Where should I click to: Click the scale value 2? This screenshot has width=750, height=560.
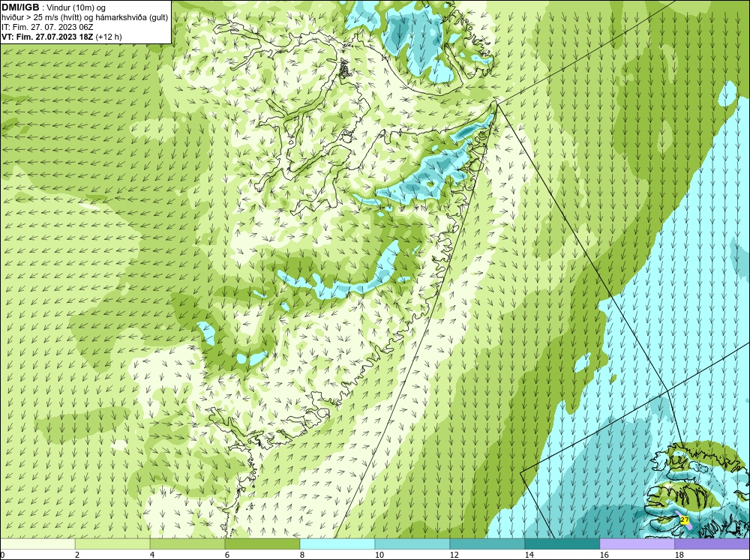pos(77,555)
